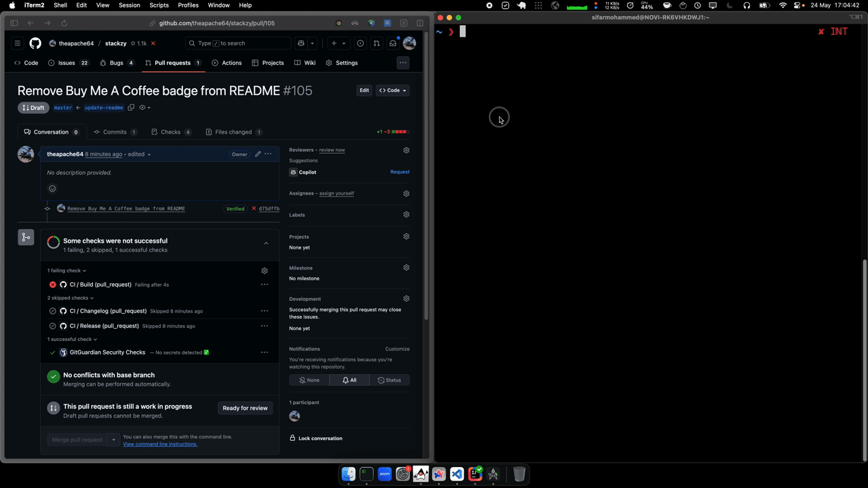
Task: Open global issues icon in GitHub header
Action: click(x=360, y=43)
